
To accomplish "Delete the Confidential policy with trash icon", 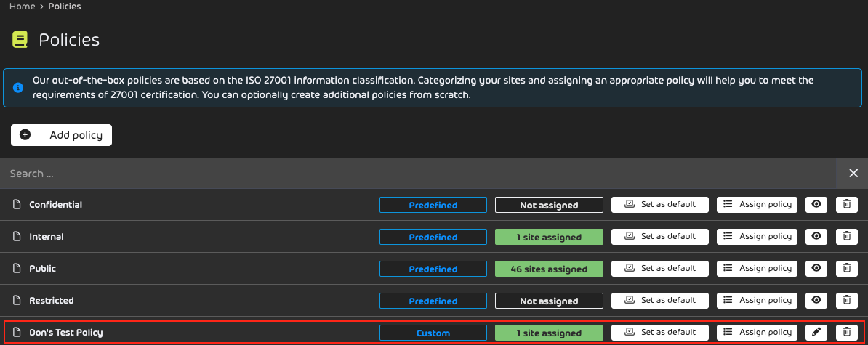I will (x=846, y=205).
